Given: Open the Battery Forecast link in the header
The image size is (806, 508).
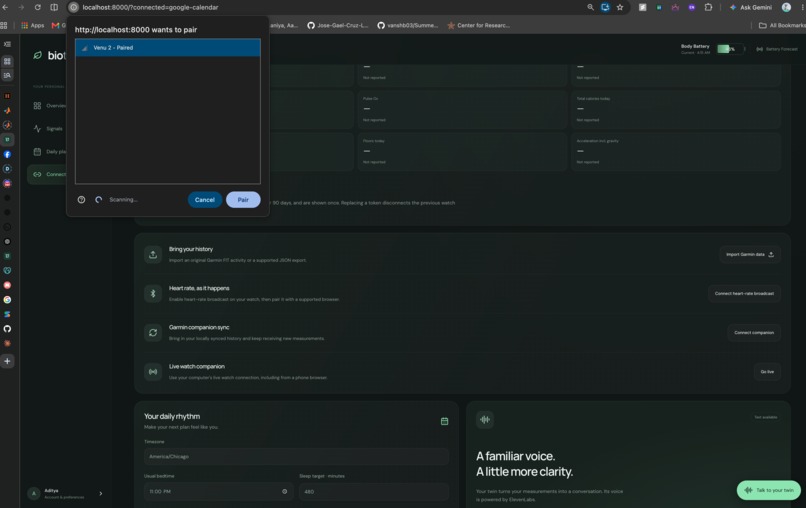Looking at the screenshot, I should coord(777,49).
